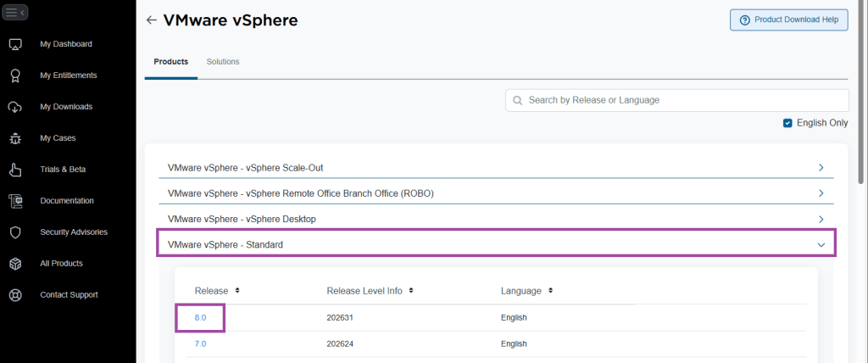
Task: Open My Cases bug icon
Action: coord(15,138)
